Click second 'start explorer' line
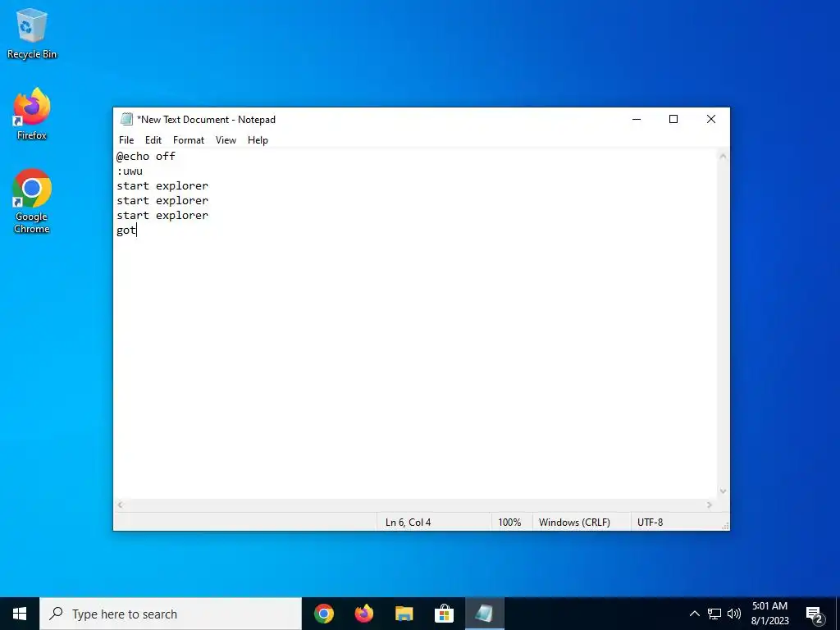This screenshot has height=630, width=840. pos(162,200)
